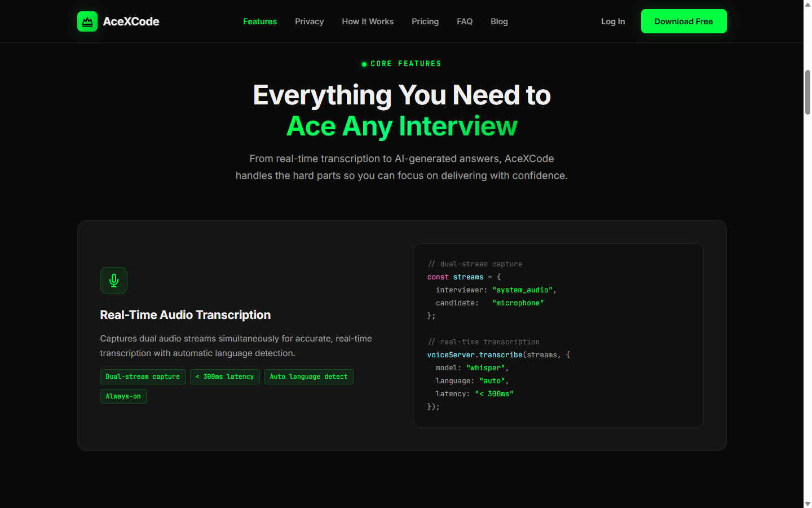Viewport: 812px width, 508px height.
Task: Click the CORE FEATURES label
Action: pyautogui.click(x=406, y=64)
